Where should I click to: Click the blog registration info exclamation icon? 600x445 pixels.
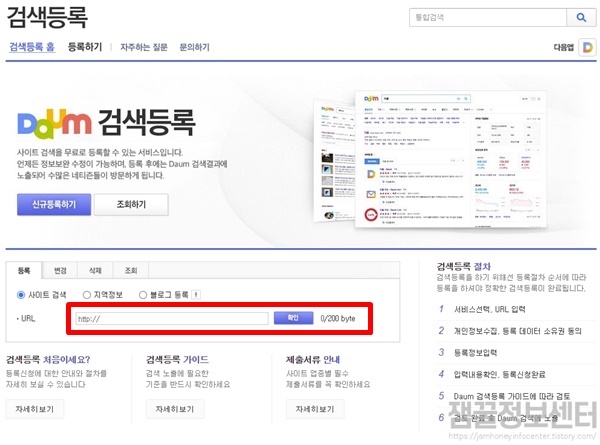196,295
